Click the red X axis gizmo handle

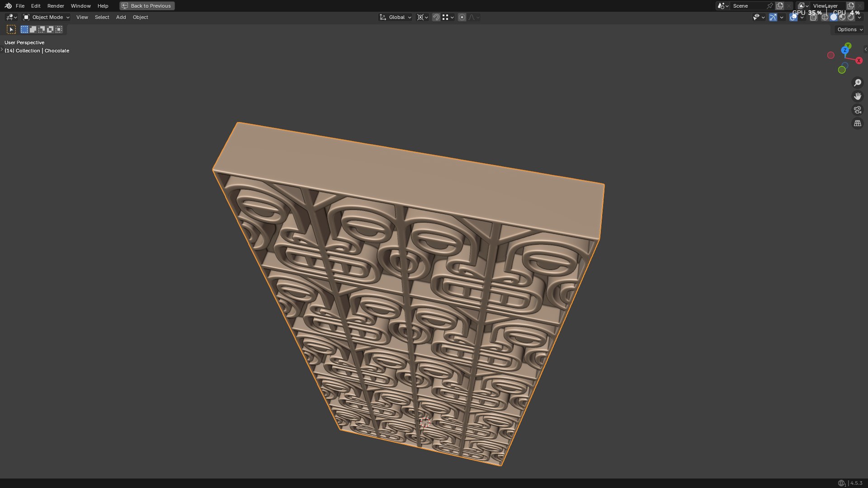coord(859,61)
